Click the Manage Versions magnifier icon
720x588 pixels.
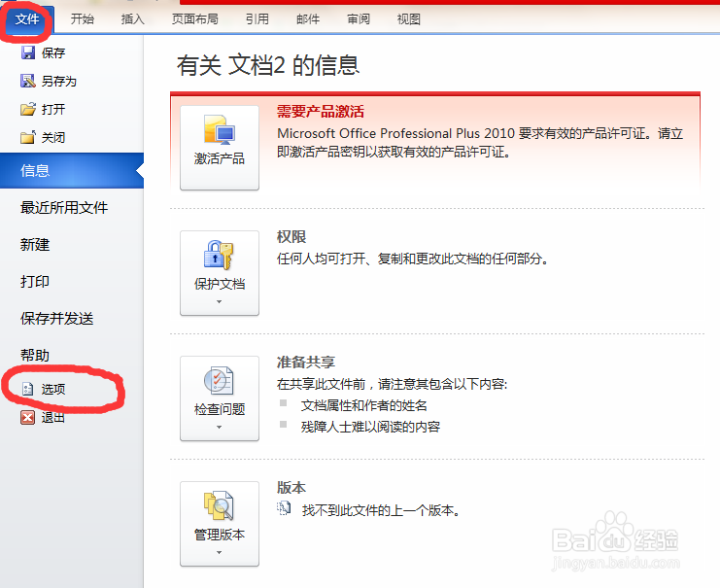coord(219,505)
